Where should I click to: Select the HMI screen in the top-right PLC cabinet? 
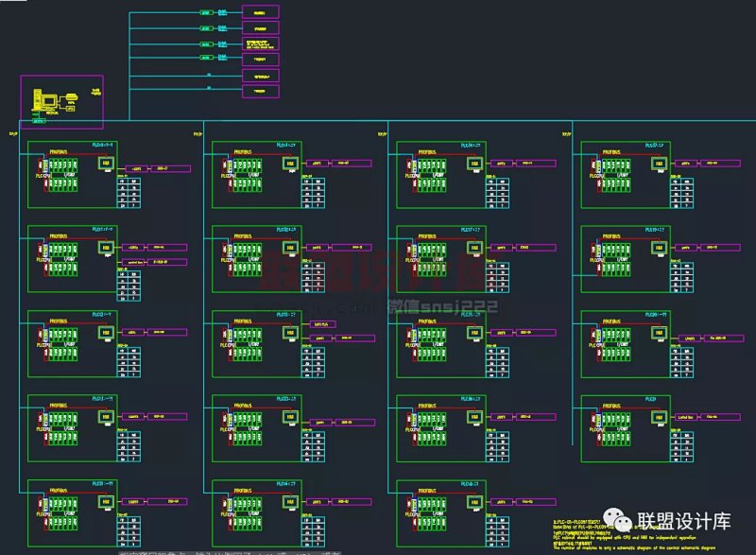tap(659, 163)
